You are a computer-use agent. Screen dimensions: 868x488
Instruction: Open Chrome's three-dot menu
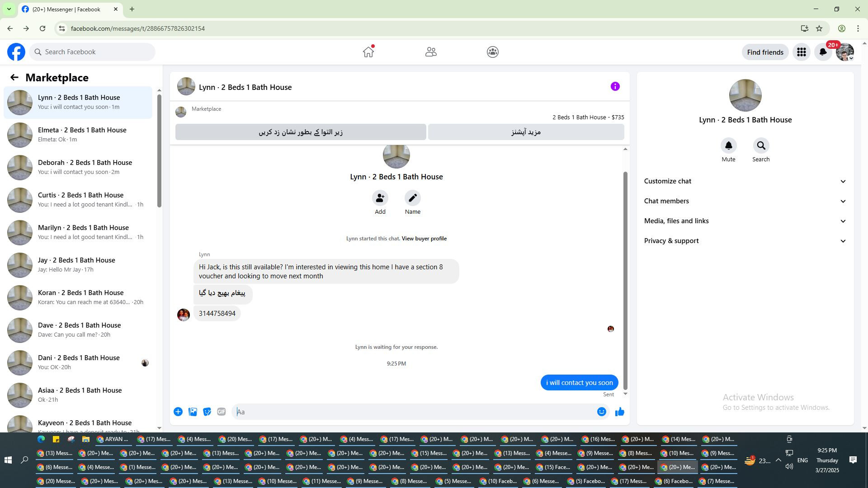858,28
